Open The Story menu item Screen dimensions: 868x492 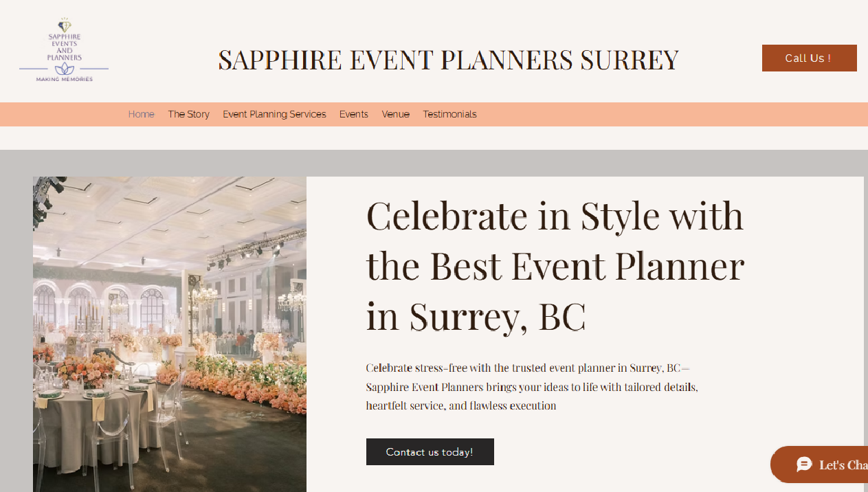(x=188, y=114)
